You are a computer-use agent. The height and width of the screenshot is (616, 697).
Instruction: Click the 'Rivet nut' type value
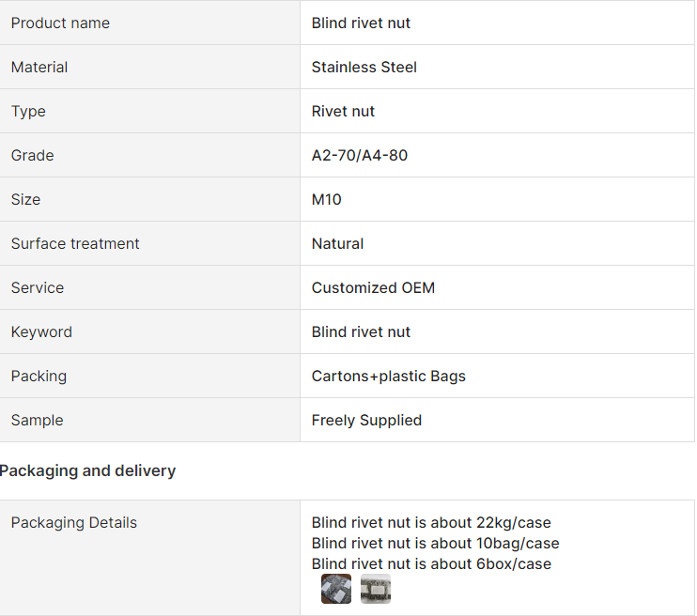pyautogui.click(x=343, y=111)
